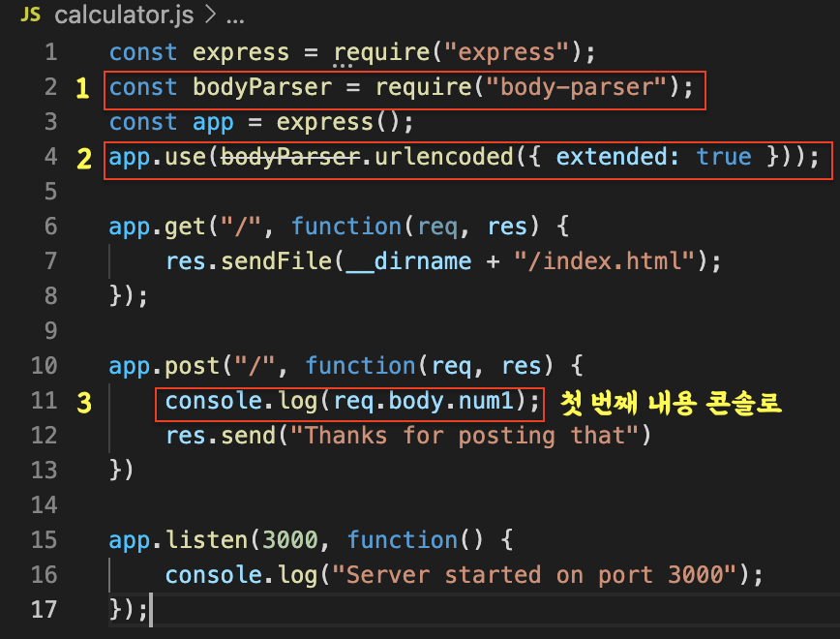Click "Server started on port 3000" string
The height and width of the screenshot is (639, 840).
tap(534, 575)
